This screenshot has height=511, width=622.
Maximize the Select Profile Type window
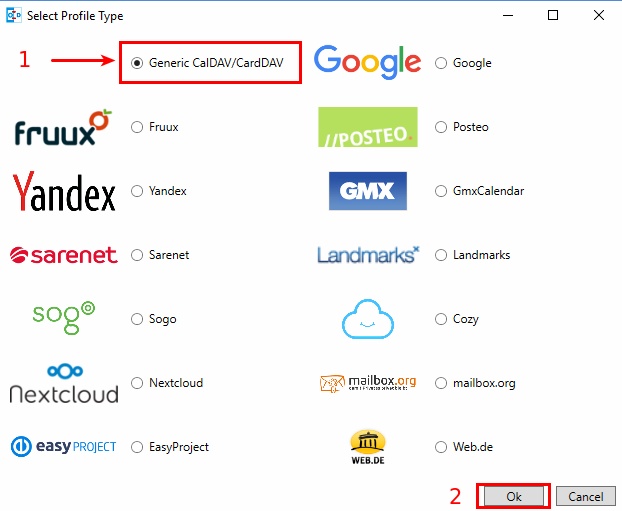553,15
